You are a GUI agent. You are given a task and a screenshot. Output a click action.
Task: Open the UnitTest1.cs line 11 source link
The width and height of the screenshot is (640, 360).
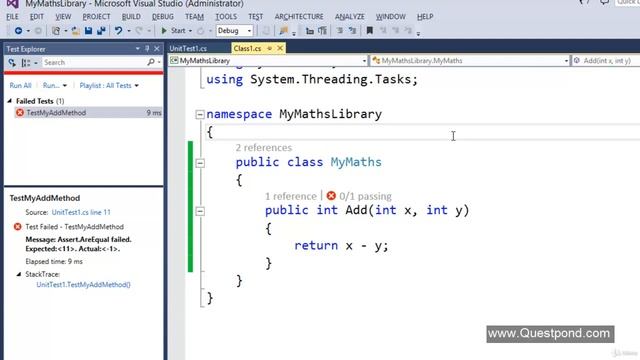[81, 212]
